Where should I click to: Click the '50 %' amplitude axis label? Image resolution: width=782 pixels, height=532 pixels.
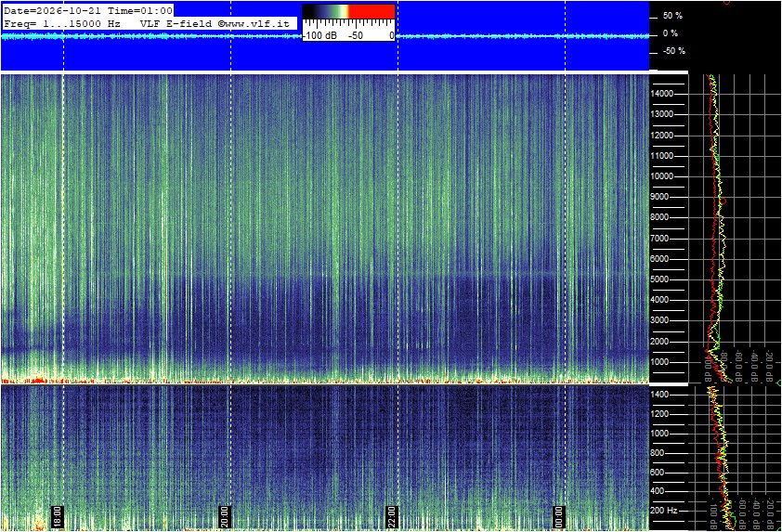[672, 16]
